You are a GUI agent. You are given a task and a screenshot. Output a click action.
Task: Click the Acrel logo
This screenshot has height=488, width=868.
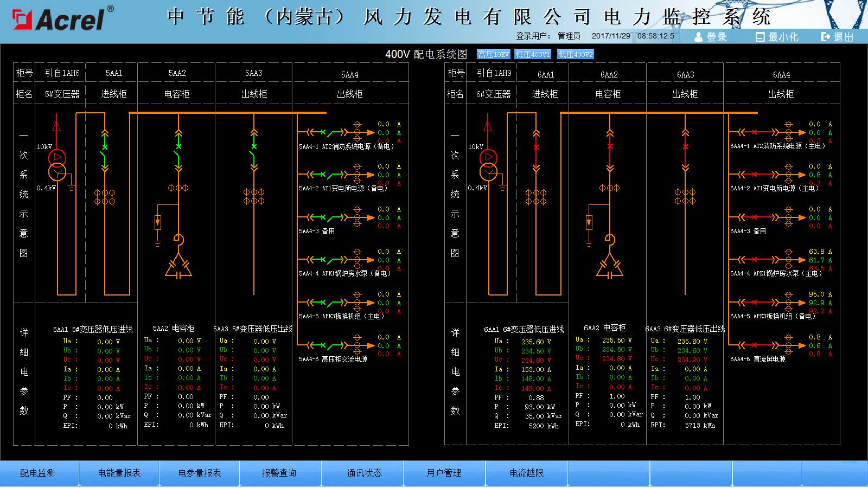pos(62,19)
